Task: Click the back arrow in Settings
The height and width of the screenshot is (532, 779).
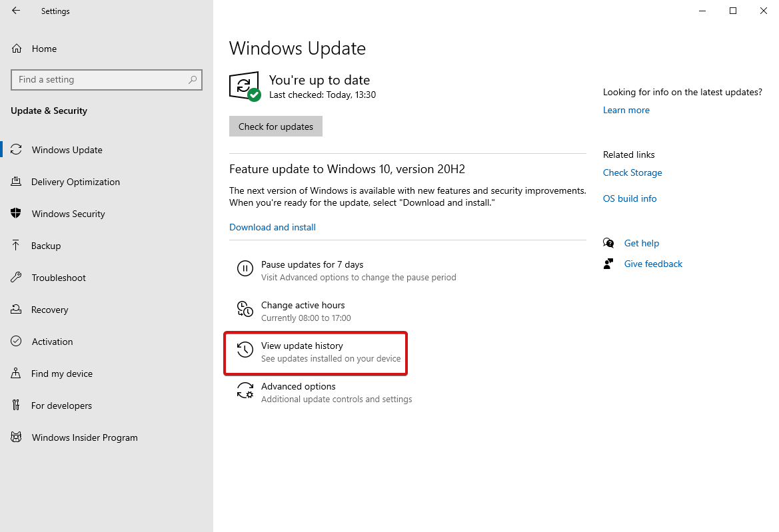Action: pyautogui.click(x=16, y=11)
